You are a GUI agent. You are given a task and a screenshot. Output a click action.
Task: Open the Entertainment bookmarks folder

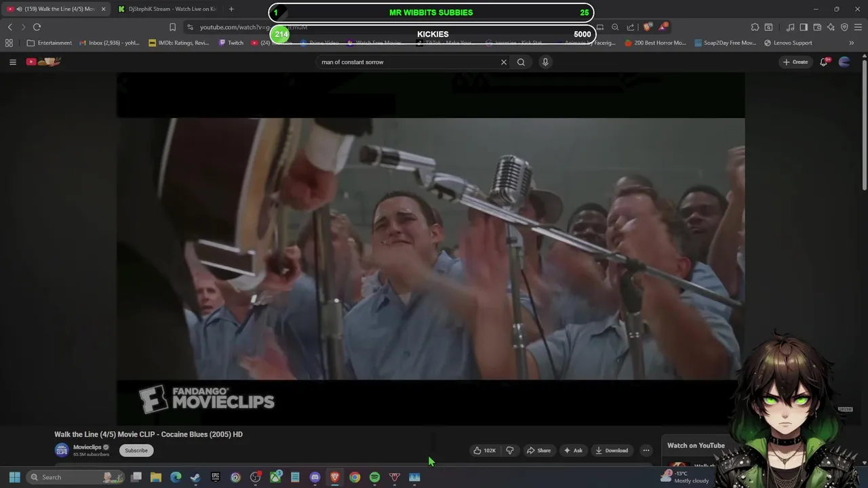click(49, 43)
